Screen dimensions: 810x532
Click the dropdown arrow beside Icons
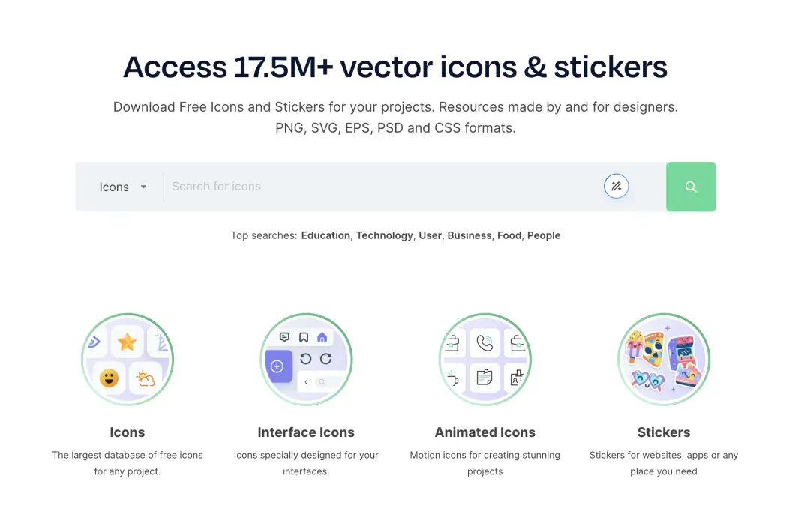click(x=143, y=187)
